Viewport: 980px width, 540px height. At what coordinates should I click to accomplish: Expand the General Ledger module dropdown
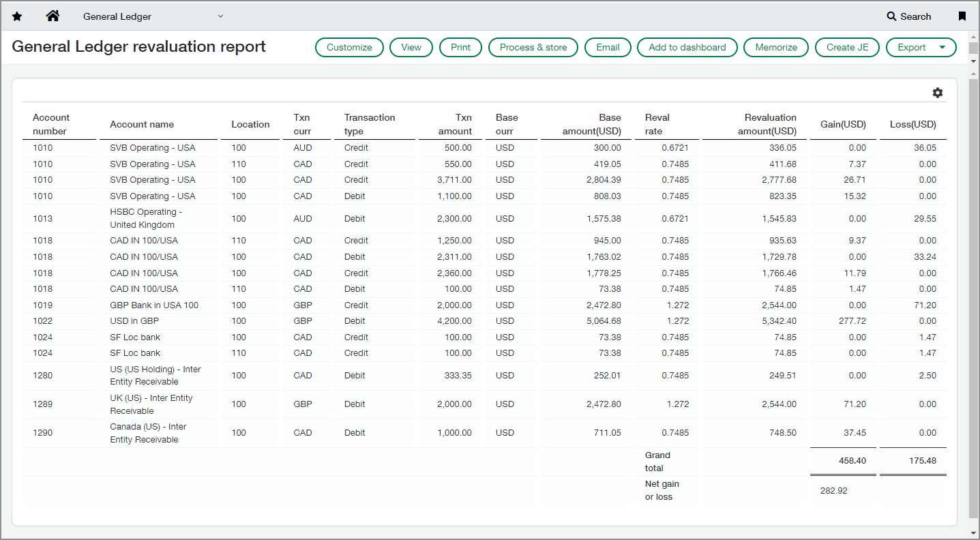click(x=220, y=16)
